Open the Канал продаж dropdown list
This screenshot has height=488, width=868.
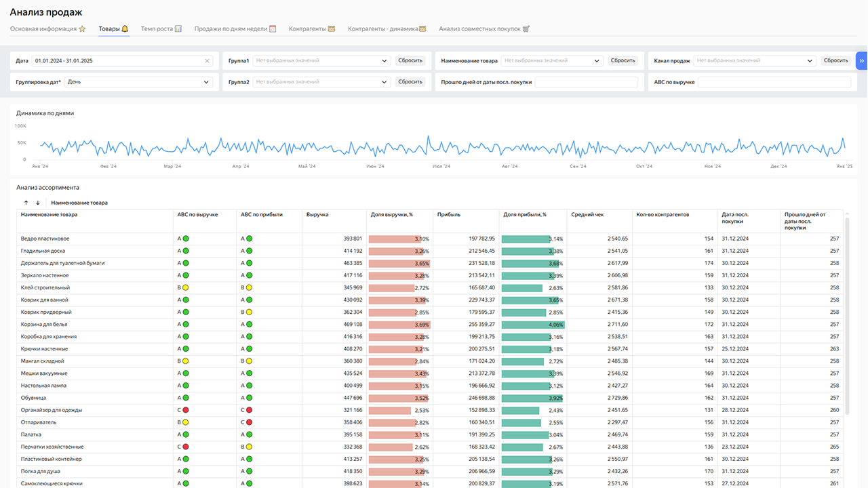pyautogui.click(x=755, y=61)
